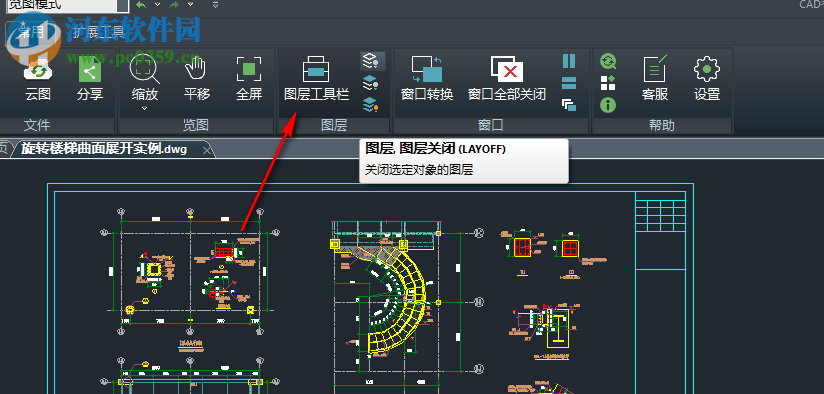
Task: Click the middle layer stack icon
Action: [x=370, y=83]
